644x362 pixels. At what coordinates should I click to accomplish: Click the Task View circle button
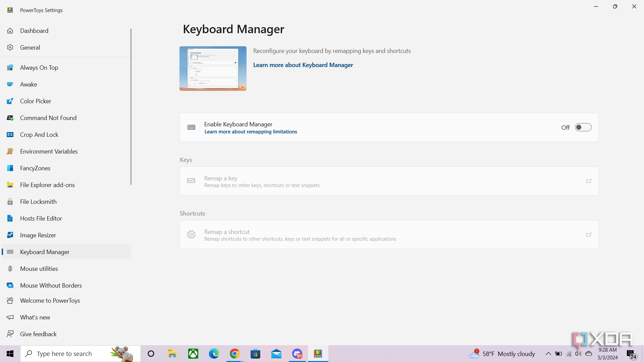pyautogui.click(x=151, y=354)
